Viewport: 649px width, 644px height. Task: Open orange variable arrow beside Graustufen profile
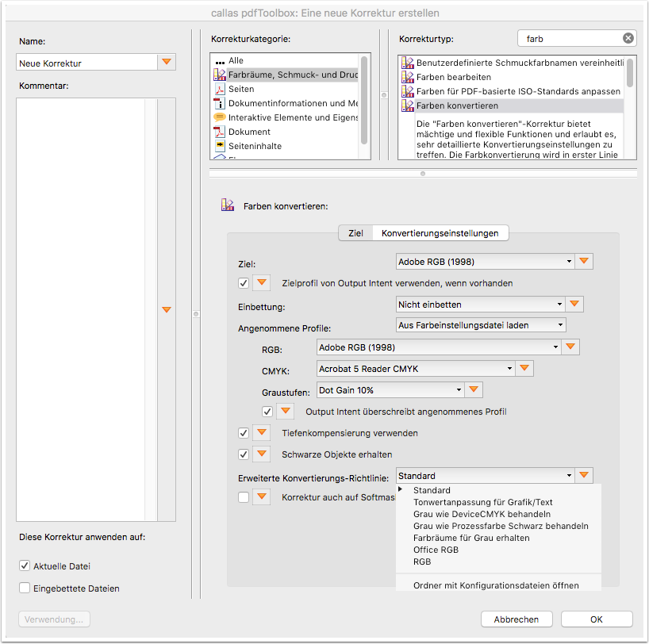point(474,389)
